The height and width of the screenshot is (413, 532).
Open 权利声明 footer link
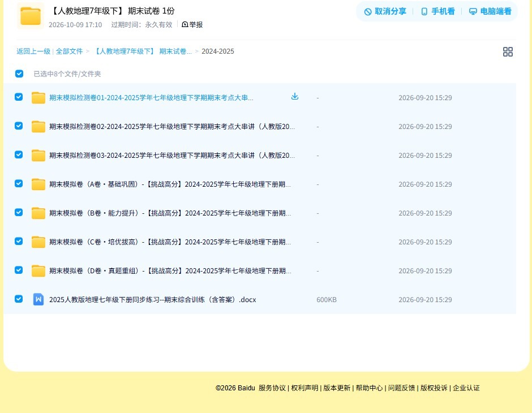point(304,388)
